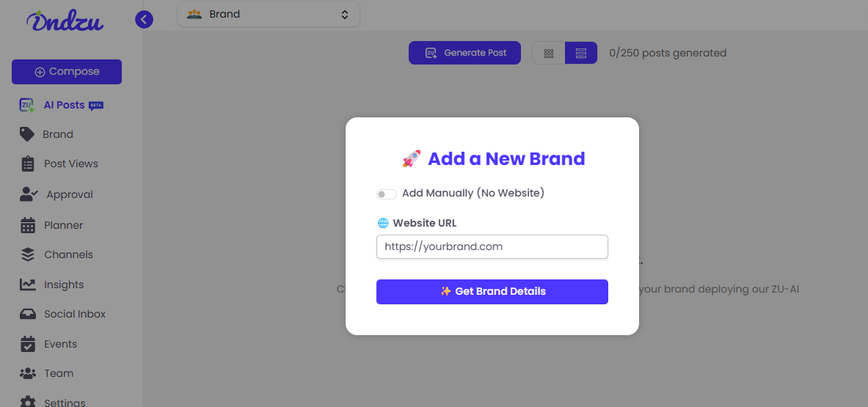The image size is (868, 407).
Task: Collapse the sidebar with the arrow button
Action: pos(144,20)
